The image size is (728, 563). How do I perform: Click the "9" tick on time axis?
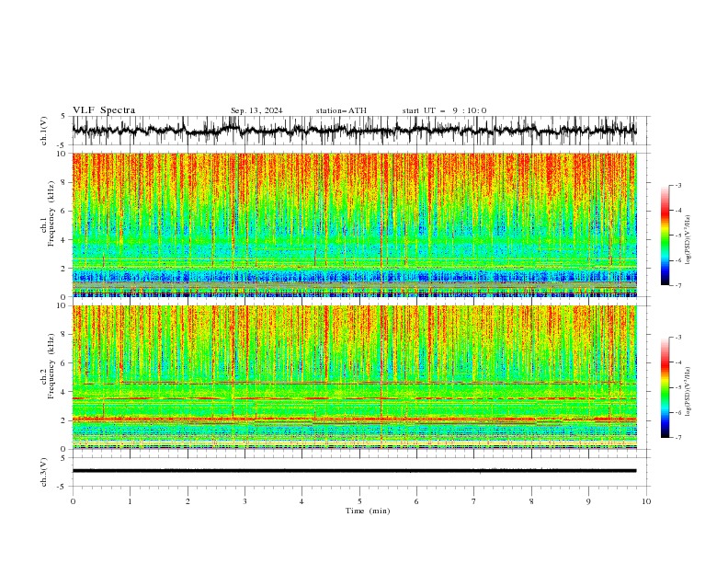(x=588, y=501)
